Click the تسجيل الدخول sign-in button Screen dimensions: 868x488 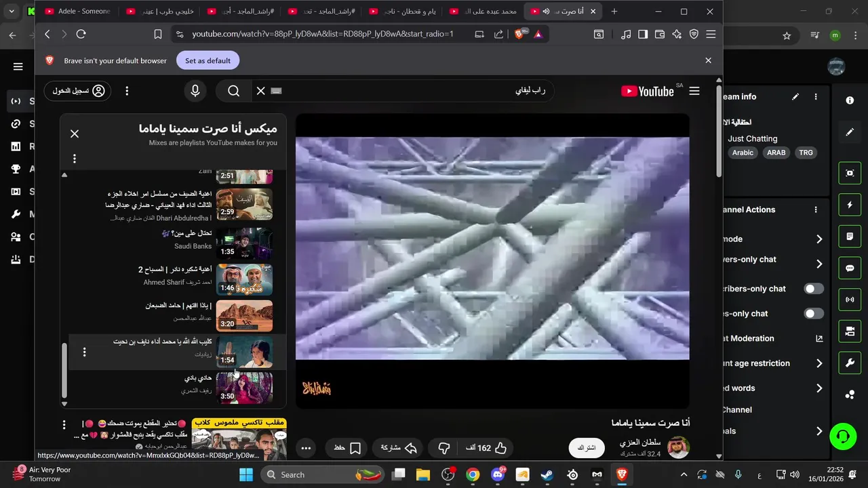click(x=77, y=91)
